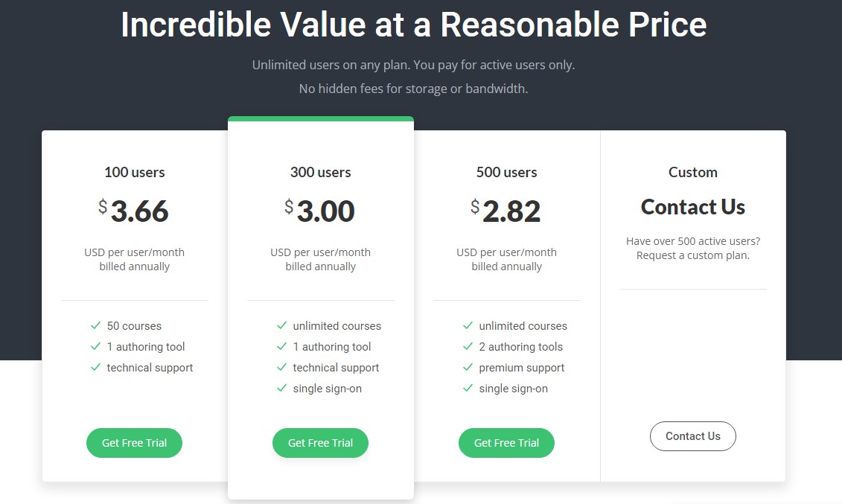Click checkmark next to 2 authoring tools

point(468,346)
